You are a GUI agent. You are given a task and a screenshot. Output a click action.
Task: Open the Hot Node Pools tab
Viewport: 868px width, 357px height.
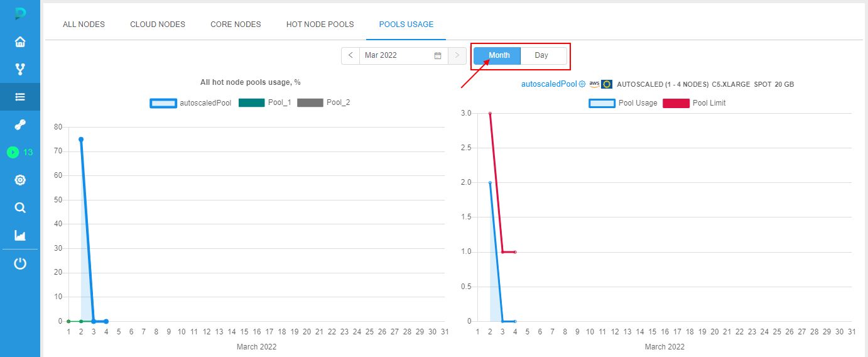click(x=320, y=25)
